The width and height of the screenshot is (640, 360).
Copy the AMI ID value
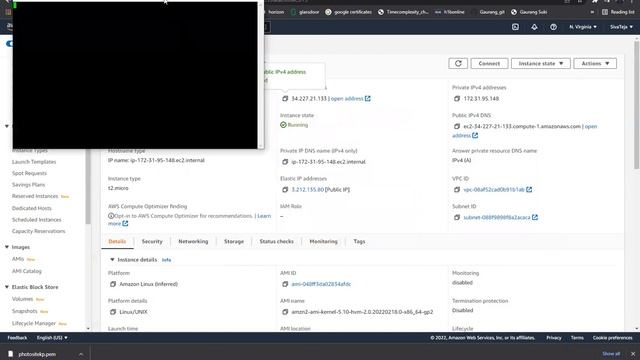(x=285, y=284)
